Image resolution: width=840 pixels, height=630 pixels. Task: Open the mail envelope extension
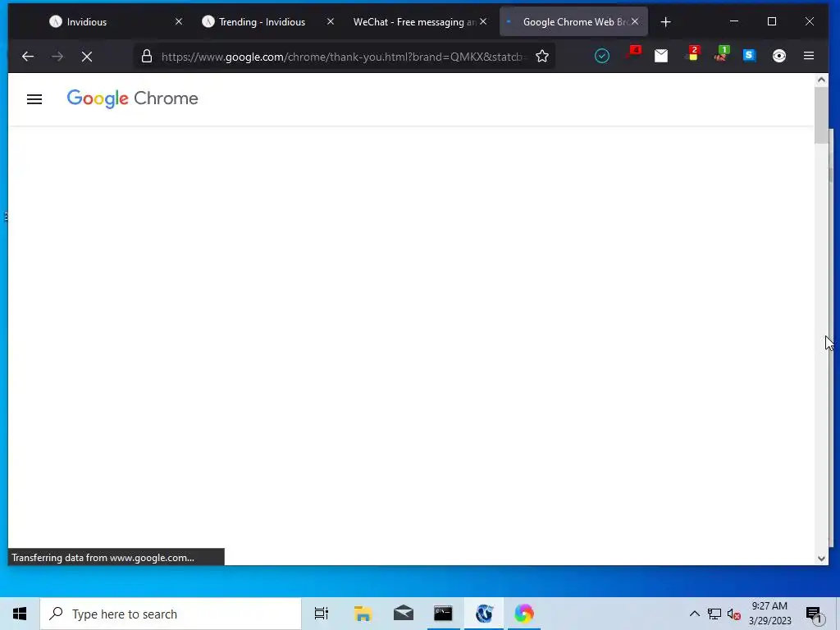(661, 56)
